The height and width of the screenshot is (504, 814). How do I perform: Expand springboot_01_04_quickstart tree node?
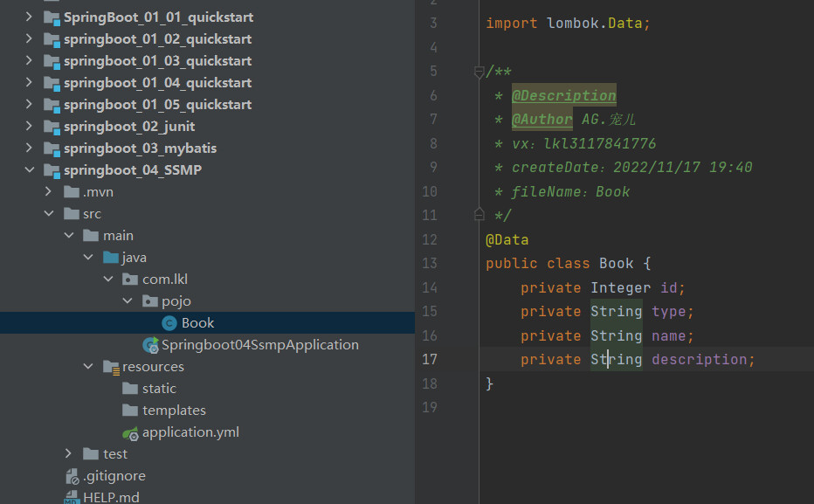(x=29, y=82)
